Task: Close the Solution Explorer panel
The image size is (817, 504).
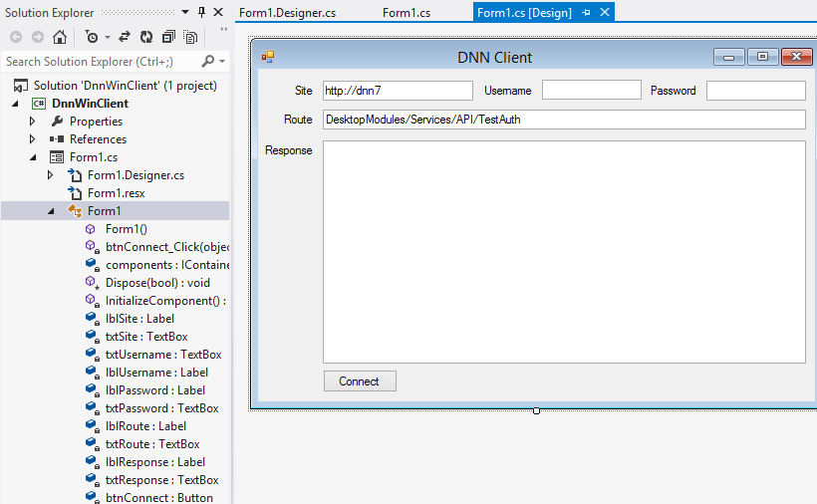Action: coord(219,12)
